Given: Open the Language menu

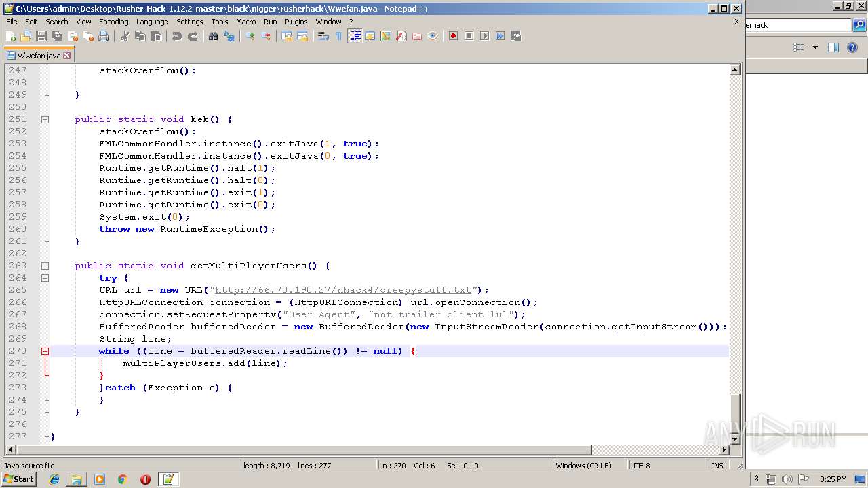Looking at the screenshot, I should 152,22.
